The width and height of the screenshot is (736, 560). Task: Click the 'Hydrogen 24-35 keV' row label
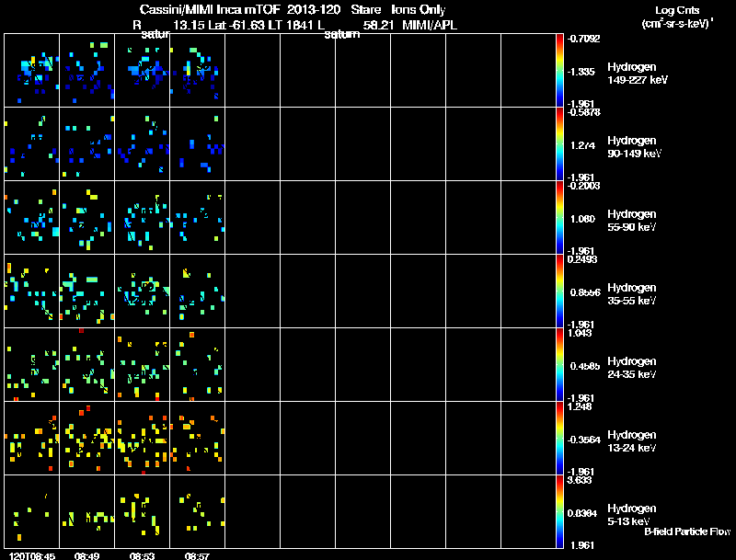coord(632,368)
